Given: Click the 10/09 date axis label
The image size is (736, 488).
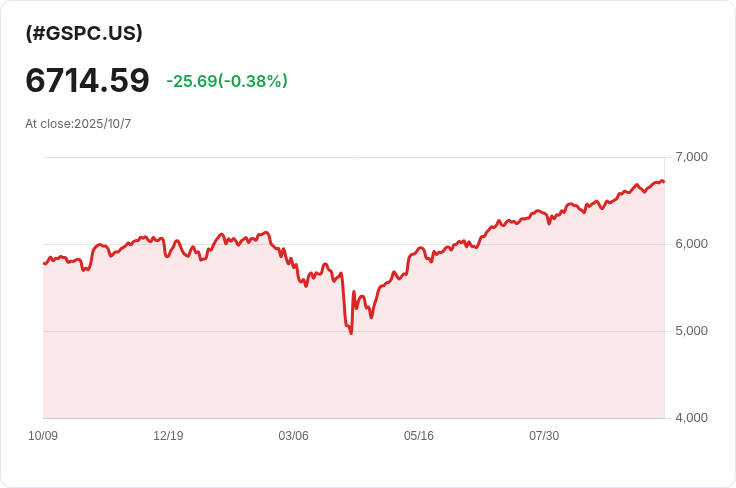Looking at the screenshot, I should (x=43, y=436).
